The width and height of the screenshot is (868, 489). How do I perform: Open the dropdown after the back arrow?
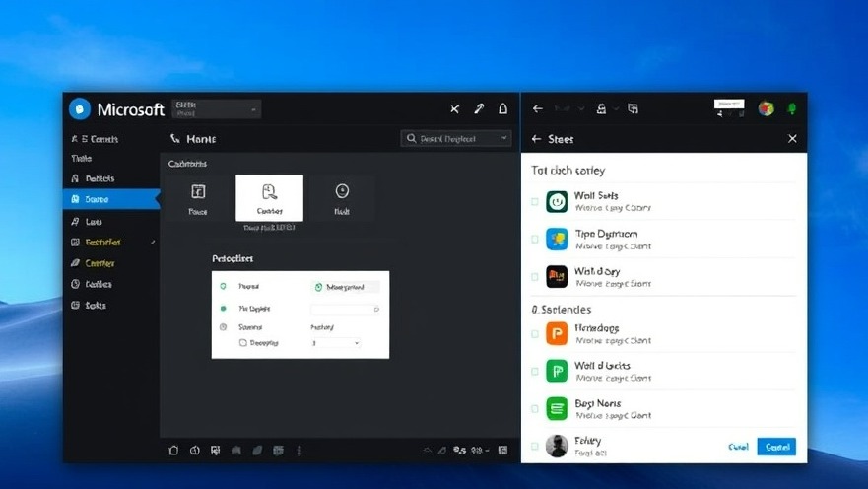point(581,109)
